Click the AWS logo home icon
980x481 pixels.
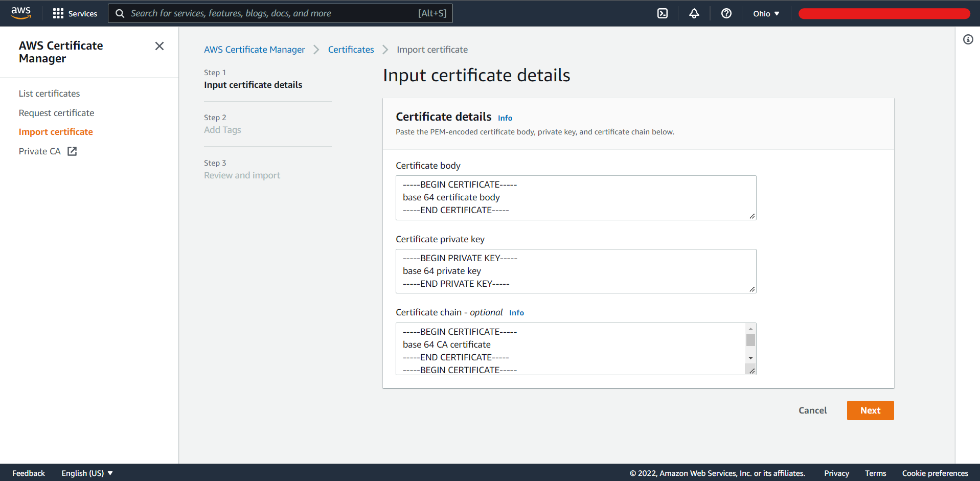click(x=21, y=13)
